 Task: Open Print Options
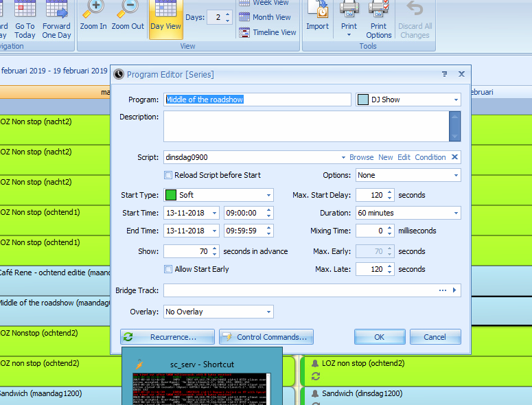[378, 17]
